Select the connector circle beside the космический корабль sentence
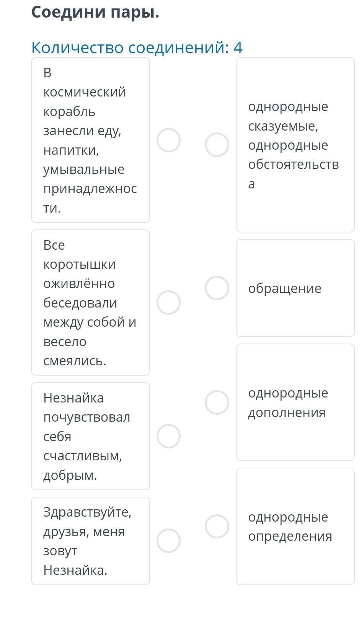The image size is (364, 625). tap(168, 140)
